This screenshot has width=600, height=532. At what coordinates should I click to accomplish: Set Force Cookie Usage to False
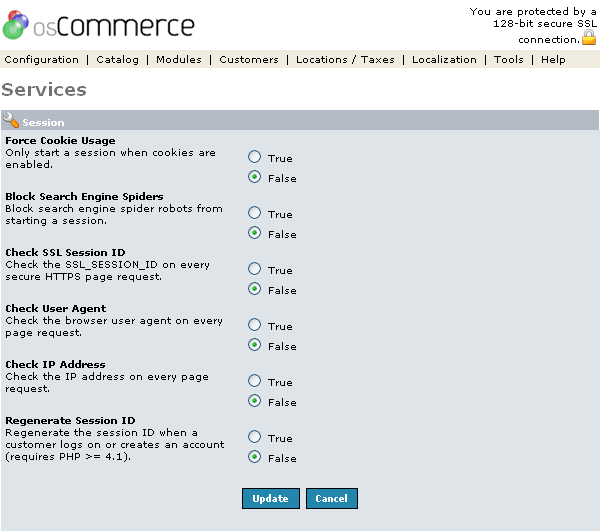[254, 177]
